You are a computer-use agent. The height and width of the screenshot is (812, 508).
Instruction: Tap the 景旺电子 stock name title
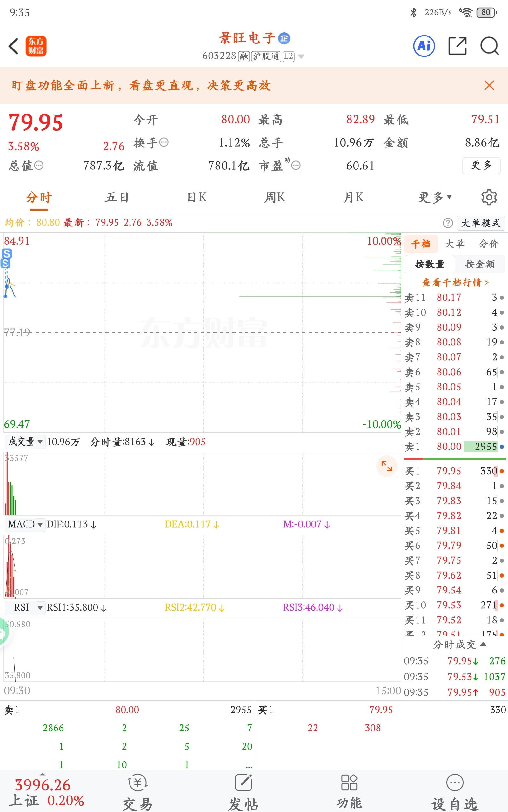(x=247, y=38)
